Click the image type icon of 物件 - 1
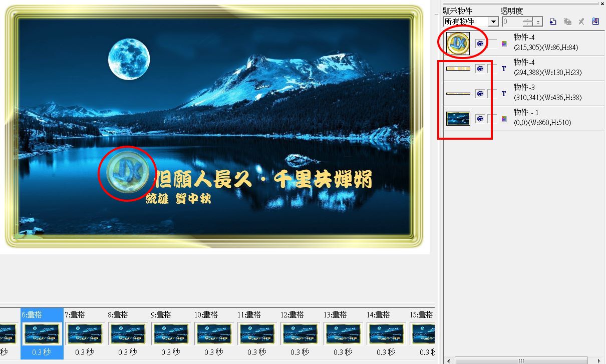The width and height of the screenshot is (606, 364). coord(504,119)
